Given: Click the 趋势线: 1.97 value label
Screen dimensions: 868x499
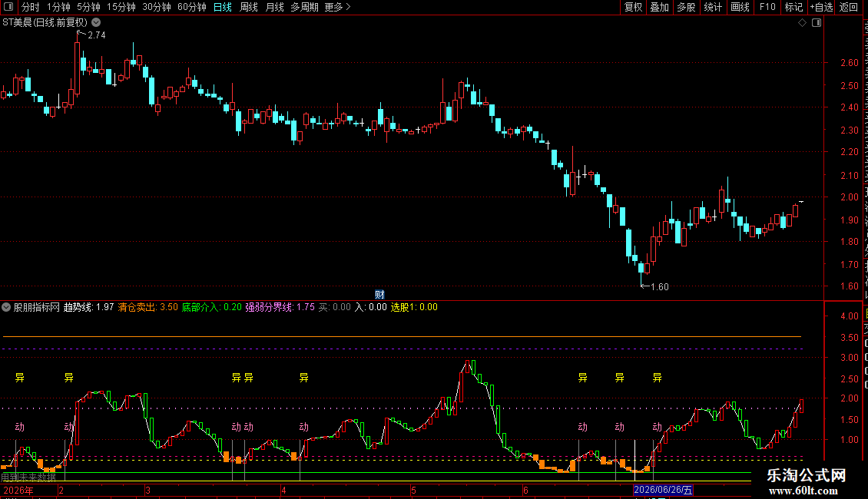Looking at the screenshot, I should 88,307.
